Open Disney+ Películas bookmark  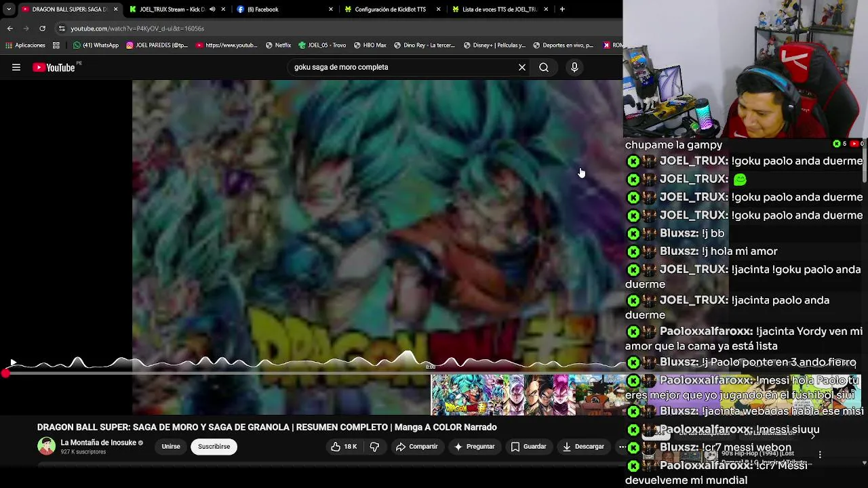(494, 45)
